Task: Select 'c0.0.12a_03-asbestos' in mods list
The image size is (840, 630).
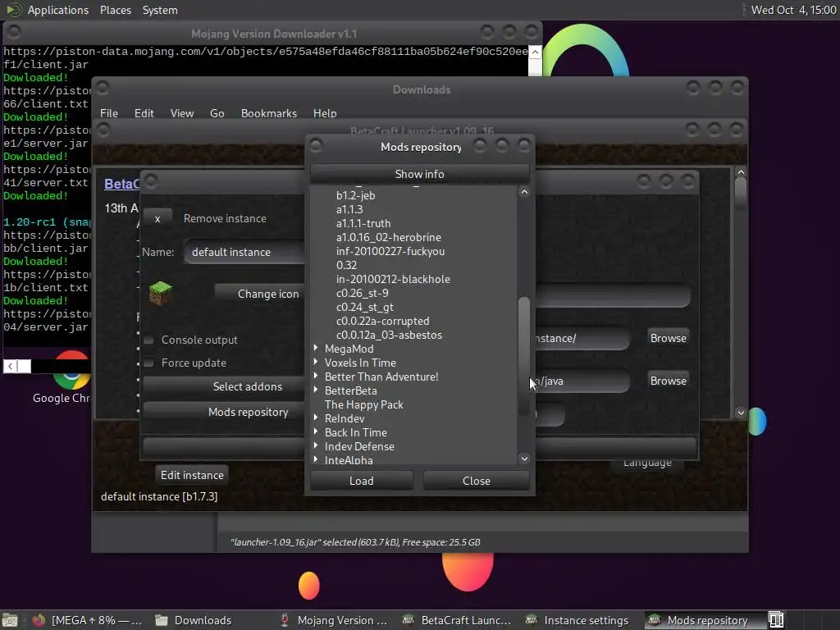Action: 389,335
